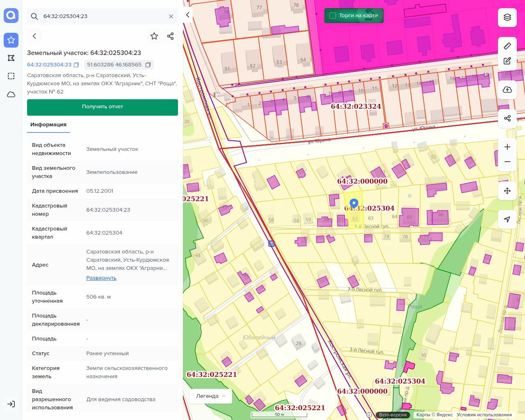Clear the search field text
Viewport: 525px width, 420px height.
[171, 16]
